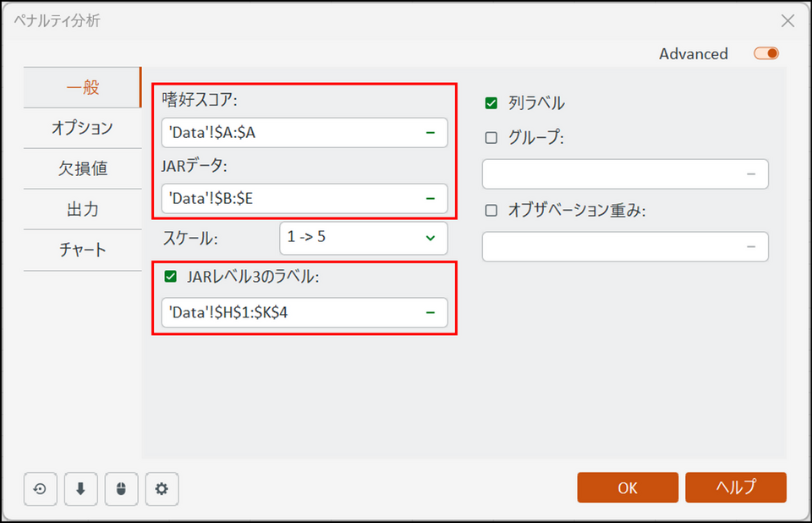Uncheck the JARレベル3のラベル checkbox
This screenshot has height=523, width=812.
[171, 276]
